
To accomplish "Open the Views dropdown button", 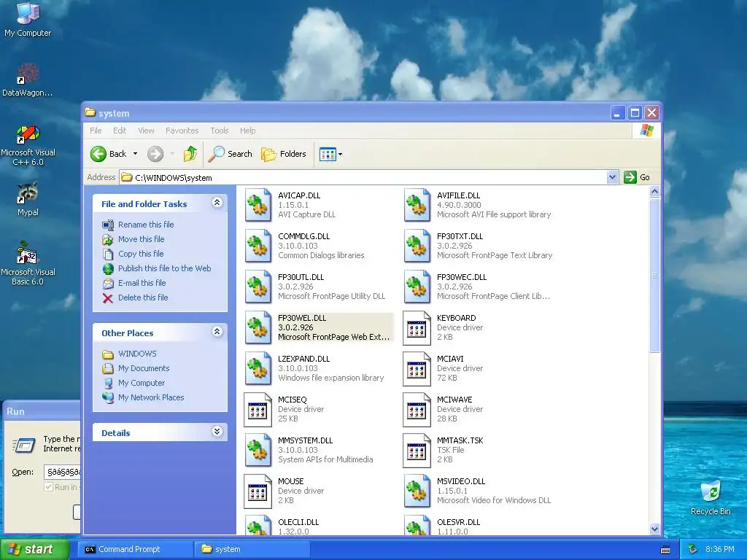I will point(330,154).
